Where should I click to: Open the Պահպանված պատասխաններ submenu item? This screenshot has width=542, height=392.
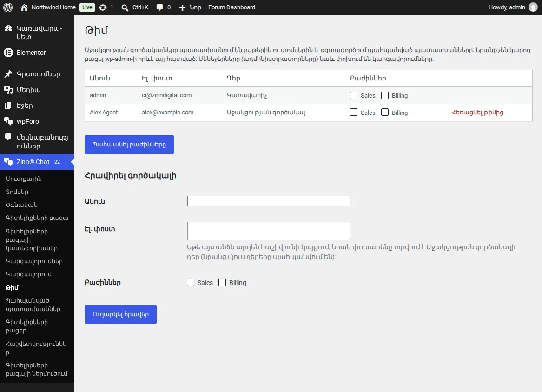tap(33, 305)
